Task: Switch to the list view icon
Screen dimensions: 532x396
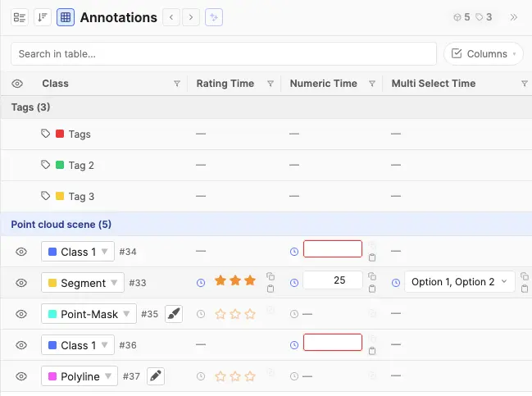Action: tap(20, 17)
